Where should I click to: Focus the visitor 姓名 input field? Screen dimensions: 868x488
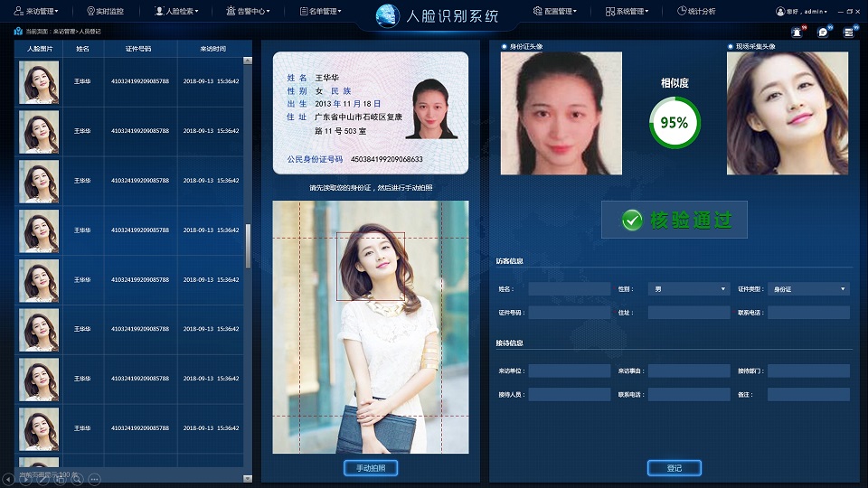pos(569,289)
